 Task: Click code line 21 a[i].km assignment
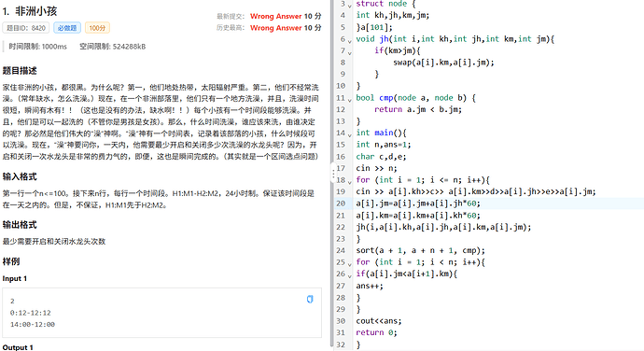[418, 216]
